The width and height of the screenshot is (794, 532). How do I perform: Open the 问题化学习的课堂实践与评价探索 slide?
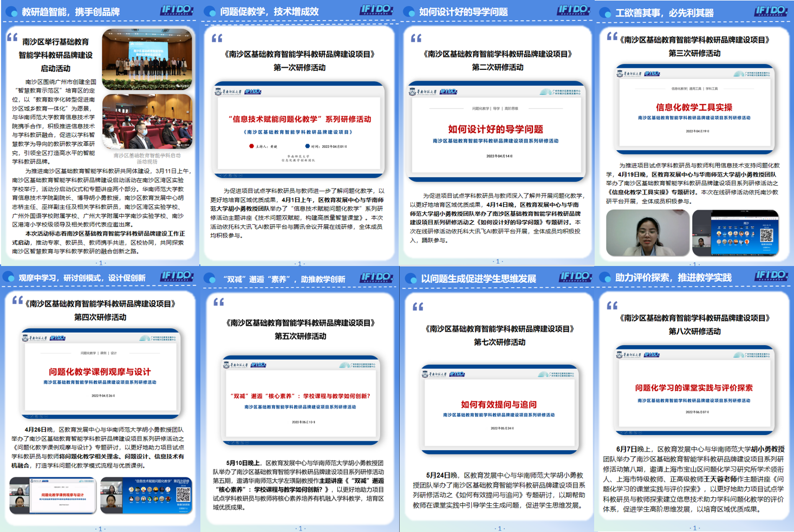pyautogui.click(x=694, y=390)
